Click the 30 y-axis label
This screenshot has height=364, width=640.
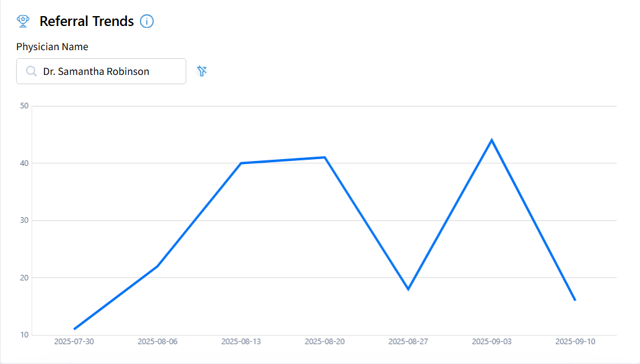[x=24, y=220]
